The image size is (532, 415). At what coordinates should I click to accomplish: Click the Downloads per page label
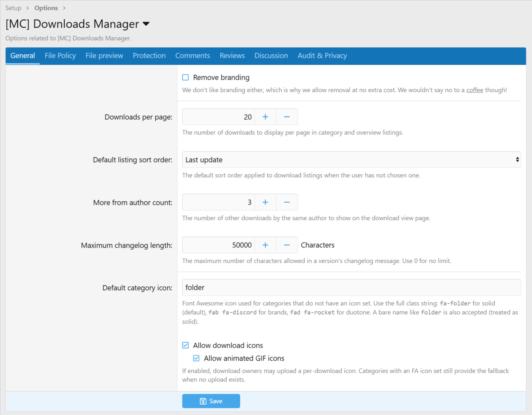(138, 117)
